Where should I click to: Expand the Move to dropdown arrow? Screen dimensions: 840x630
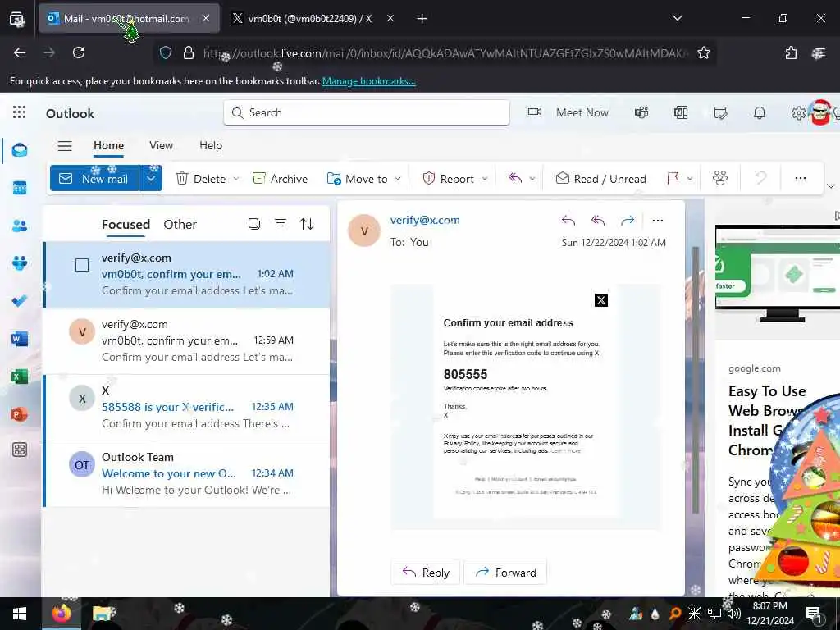(398, 179)
